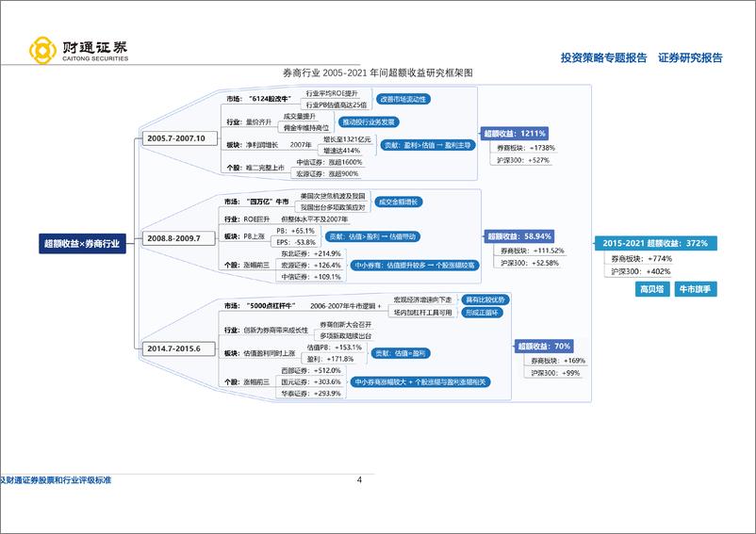The height and width of the screenshot is (534, 756).
Task: Click '估值PB：+153.1%' text
Action: pos(334,348)
